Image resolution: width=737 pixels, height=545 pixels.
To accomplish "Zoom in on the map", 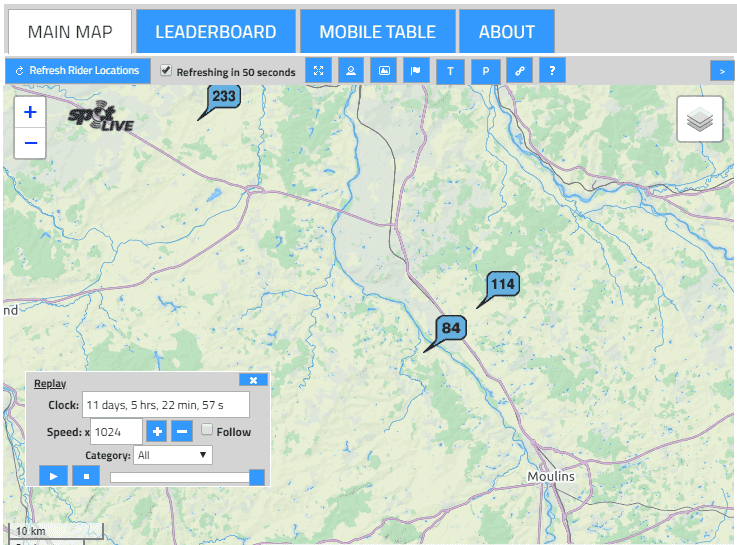I will click(30, 112).
